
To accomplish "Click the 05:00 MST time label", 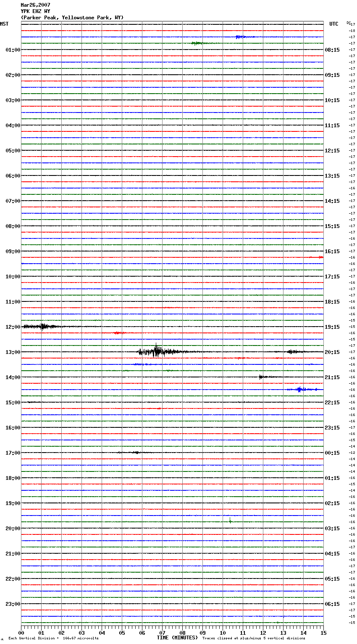I will click(x=13, y=151).
